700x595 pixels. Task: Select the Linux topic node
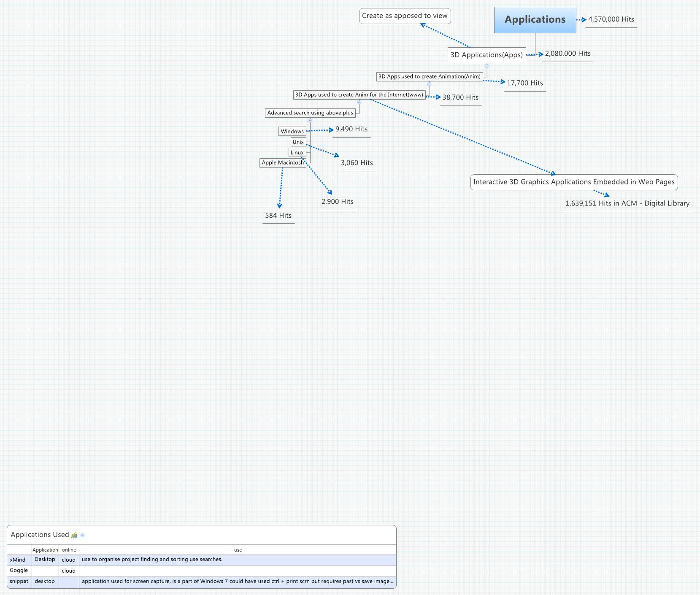click(297, 152)
